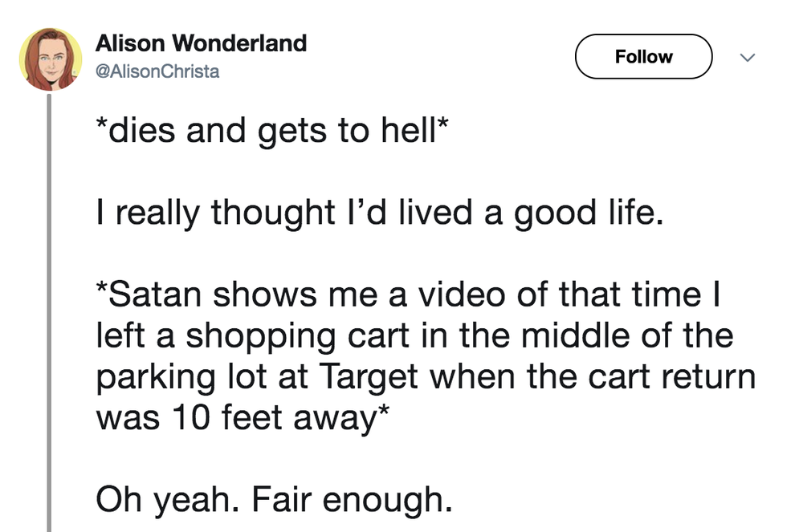Click the Follow button
This screenshot has width=795, height=532.
click(x=643, y=56)
